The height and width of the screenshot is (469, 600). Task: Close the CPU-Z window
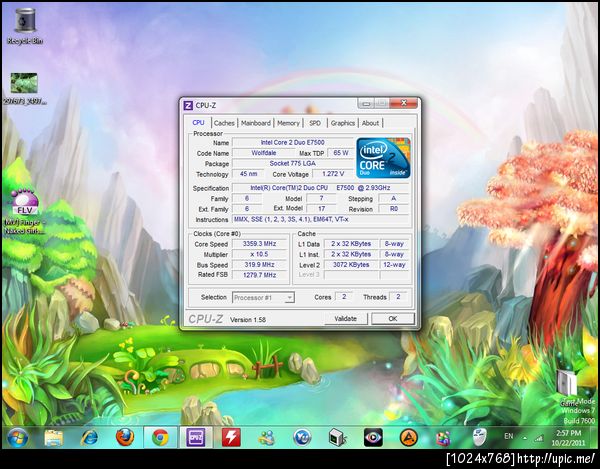pos(404,103)
